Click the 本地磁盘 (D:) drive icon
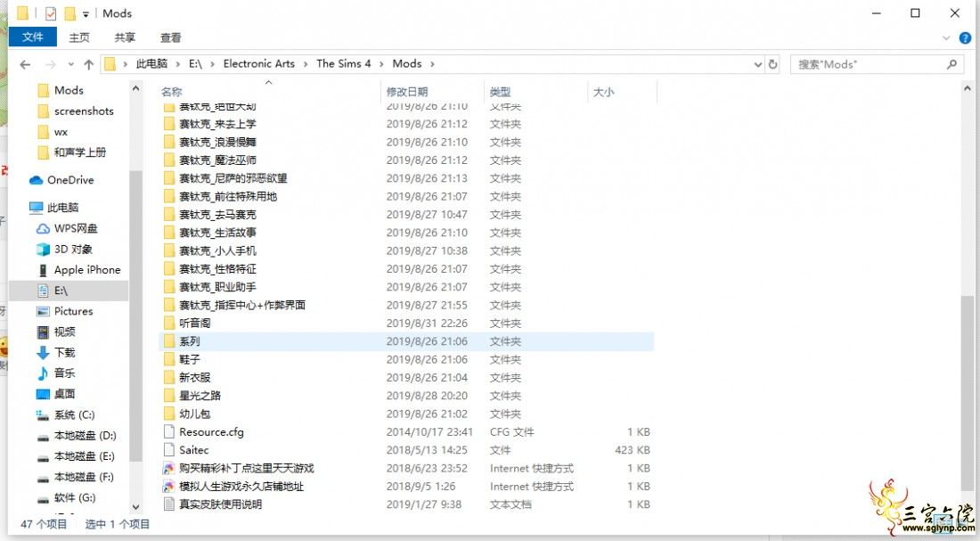This screenshot has width=980, height=541. 43,436
